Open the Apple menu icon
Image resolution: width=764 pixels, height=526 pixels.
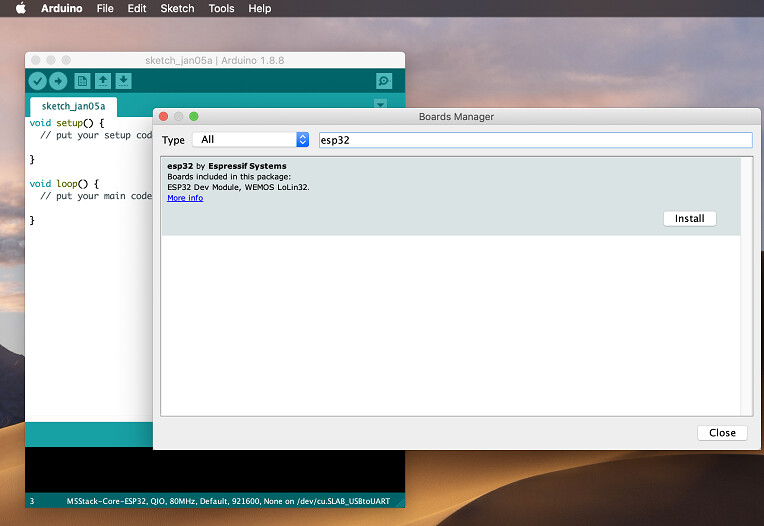20,8
